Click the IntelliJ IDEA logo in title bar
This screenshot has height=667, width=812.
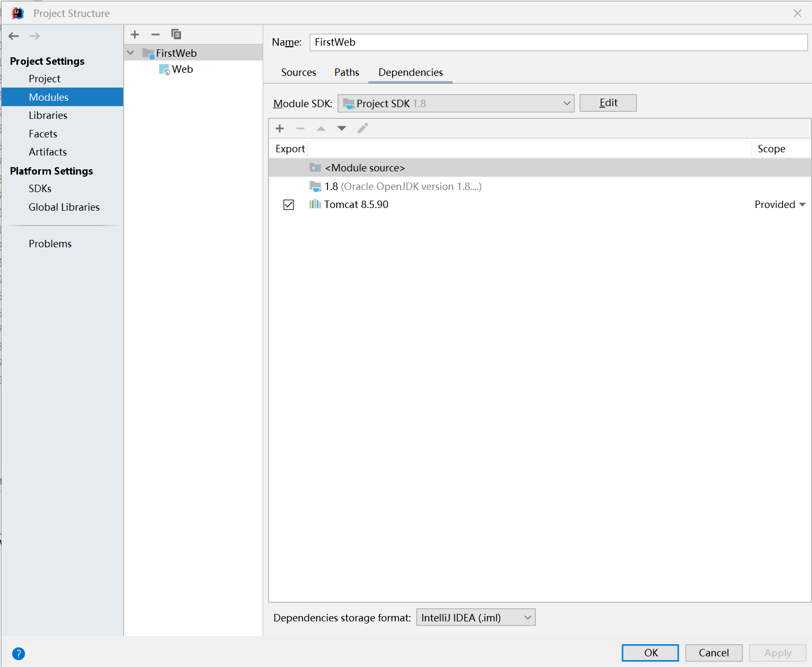pos(18,13)
